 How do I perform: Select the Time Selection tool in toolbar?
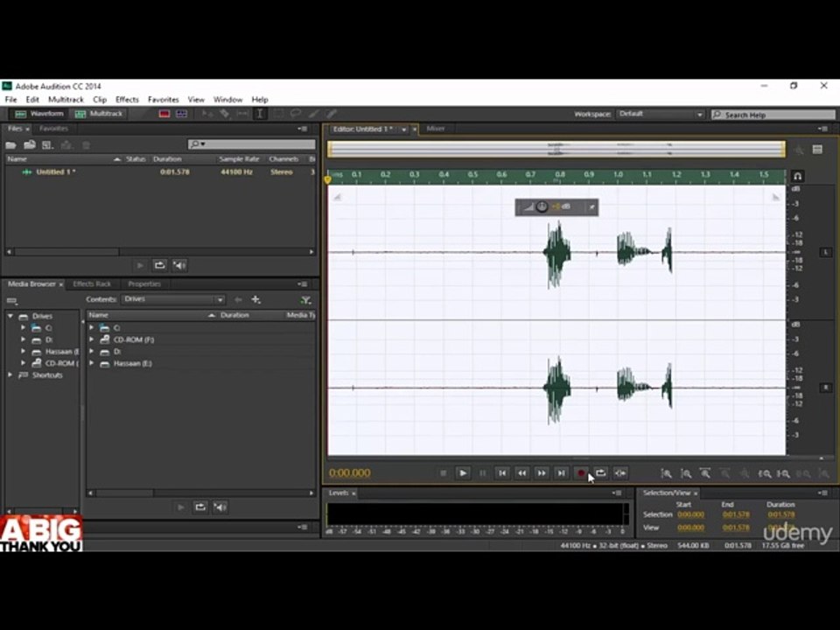[x=260, y=114]
